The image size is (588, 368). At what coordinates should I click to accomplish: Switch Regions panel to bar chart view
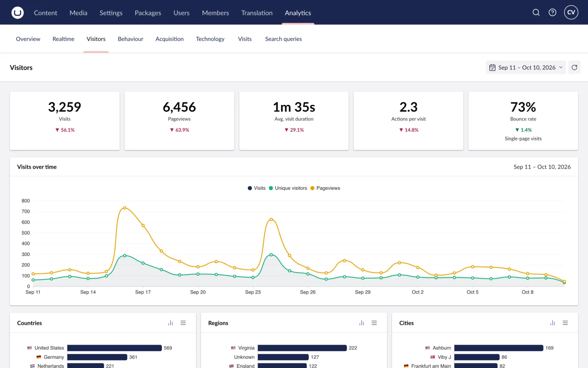point(362,323)
